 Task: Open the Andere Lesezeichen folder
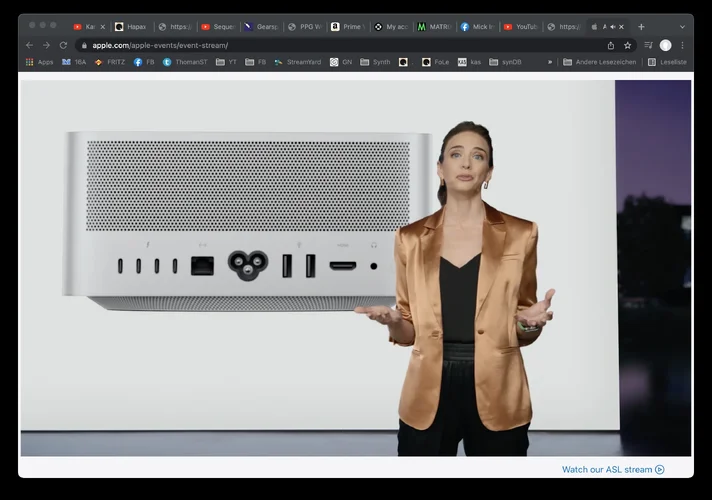[x=601, y=62]
